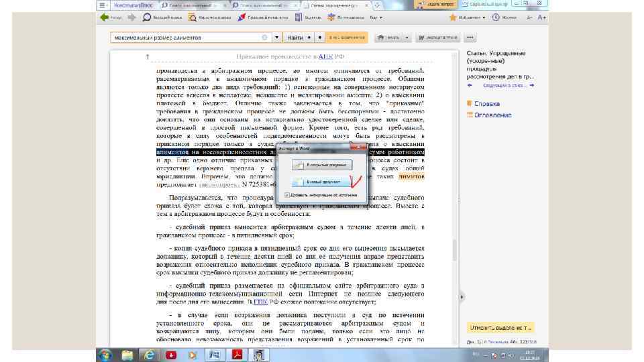Image resolution: width=644 pixels, height=362 pixels.
Task: Open Путеводители
Action: click(345, 17)
